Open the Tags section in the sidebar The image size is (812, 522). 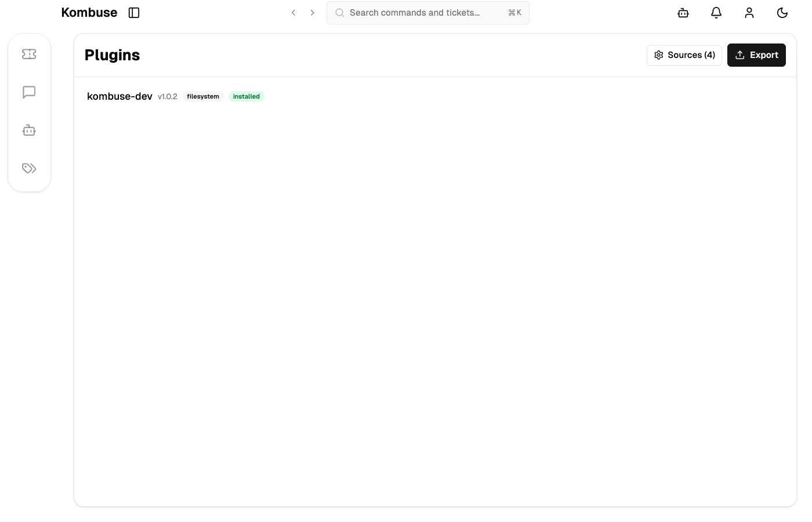coord(29,168)
